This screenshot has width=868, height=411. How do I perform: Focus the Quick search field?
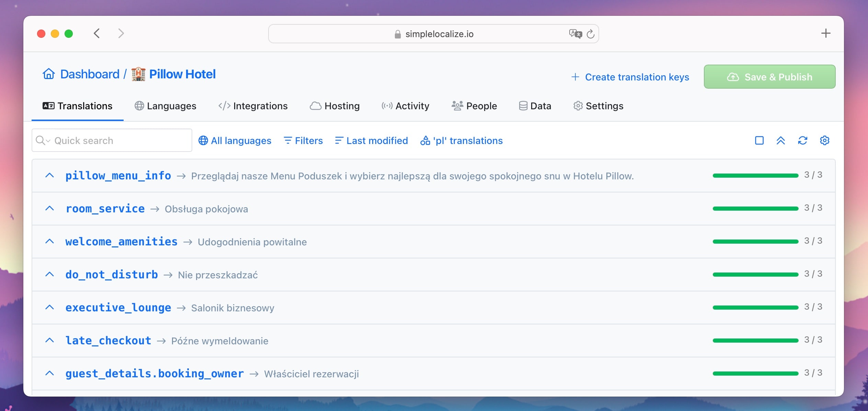112,140
